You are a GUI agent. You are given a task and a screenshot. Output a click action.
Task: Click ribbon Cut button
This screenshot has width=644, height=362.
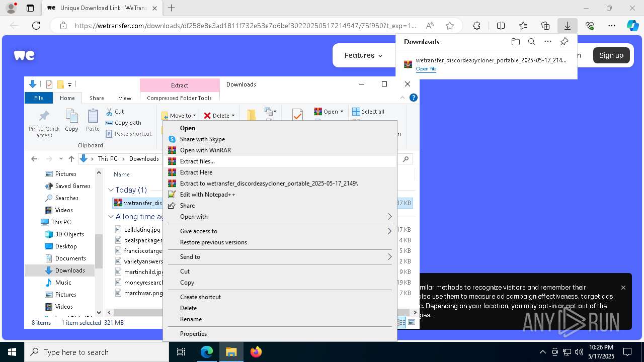(115, 112)
